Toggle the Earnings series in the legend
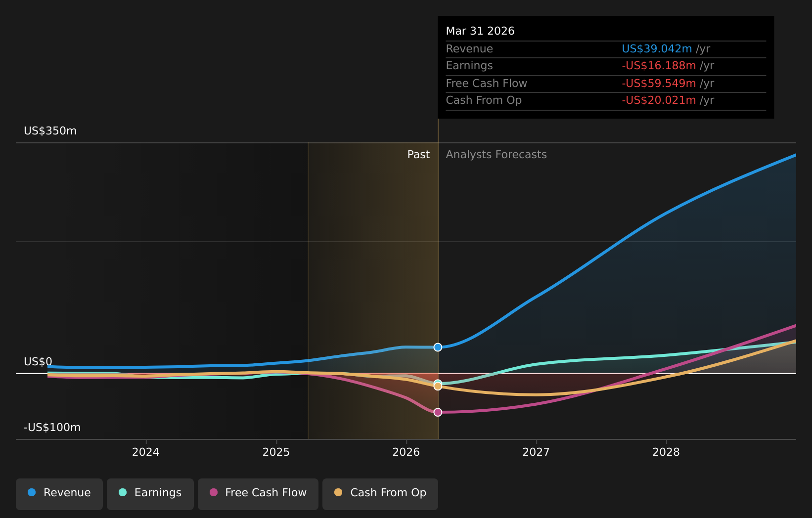812x518 pixels. coord(150,494)
